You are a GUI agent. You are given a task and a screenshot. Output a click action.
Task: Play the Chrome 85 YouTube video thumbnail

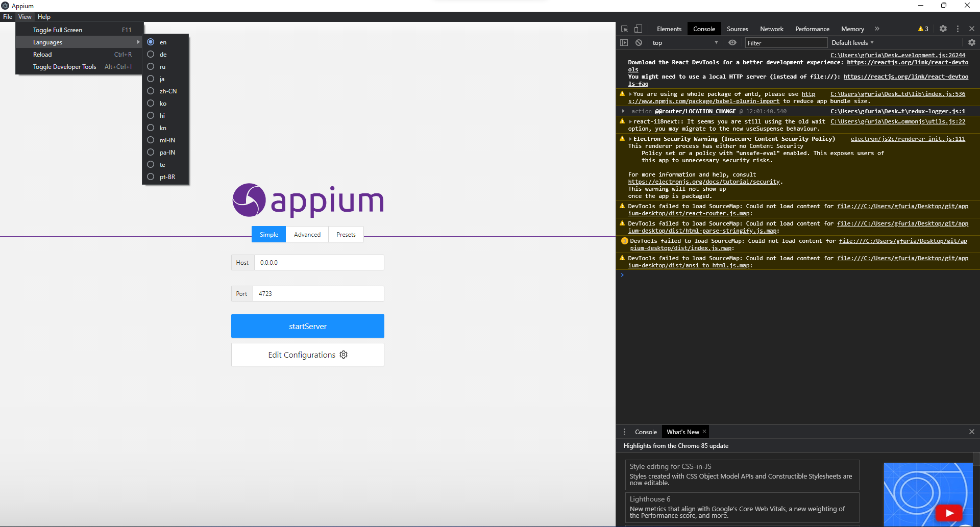click(949, 513)
